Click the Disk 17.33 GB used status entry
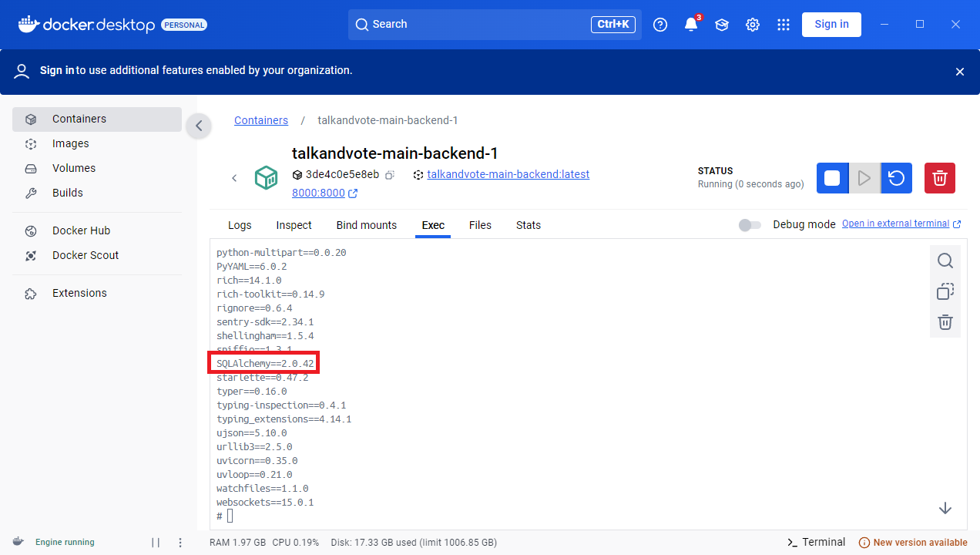 tap(414, 542)
